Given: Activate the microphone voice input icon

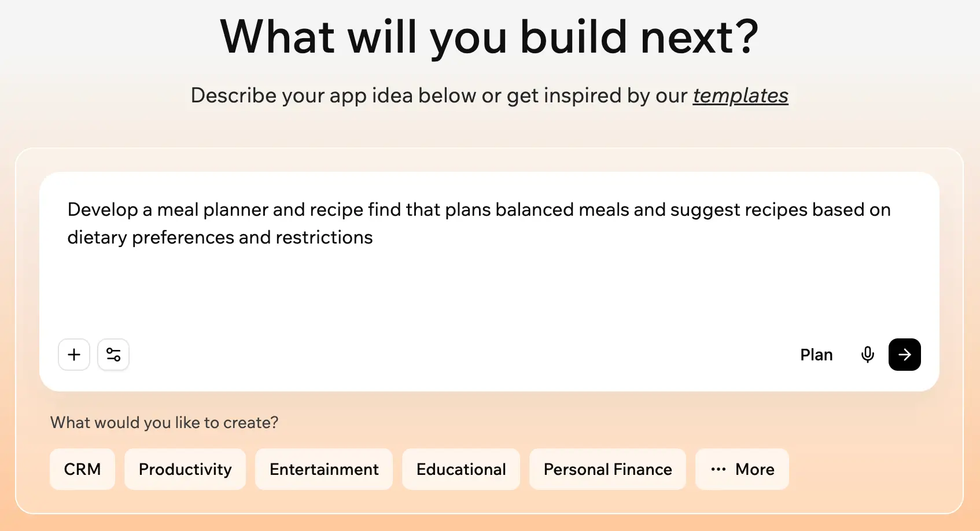Looking at the screenshot, I should [x=868, y=355].
